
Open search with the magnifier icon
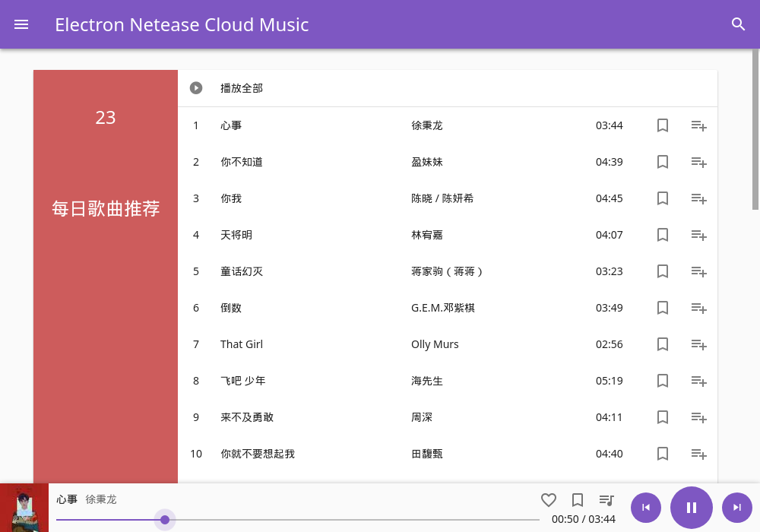pyautogui.click(x=738, y=24)
